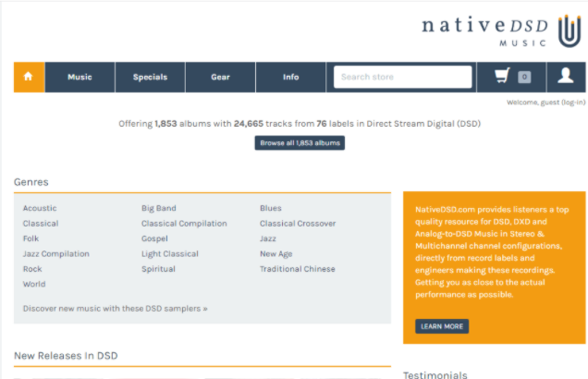Click the NativeDSD Music logo
The height and width of the screenshot is (379, 588).
pos(502,31)
